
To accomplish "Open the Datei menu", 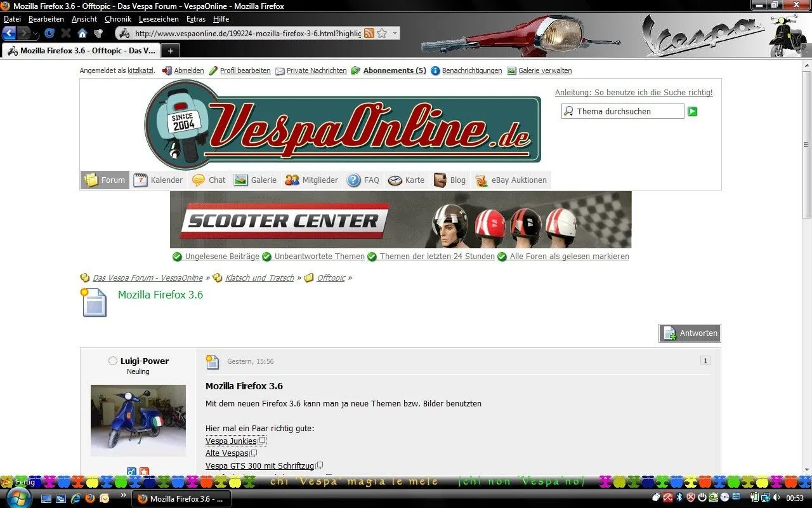I will (x=12, y=19).
